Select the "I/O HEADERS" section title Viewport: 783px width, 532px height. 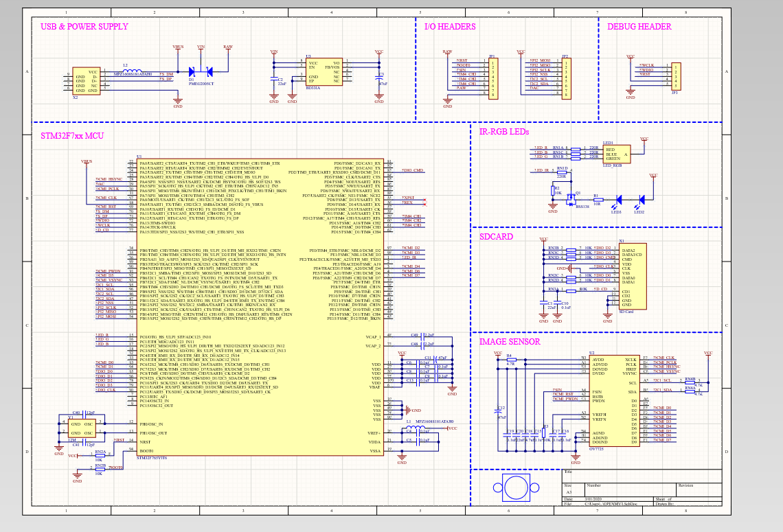pos(450,27)
